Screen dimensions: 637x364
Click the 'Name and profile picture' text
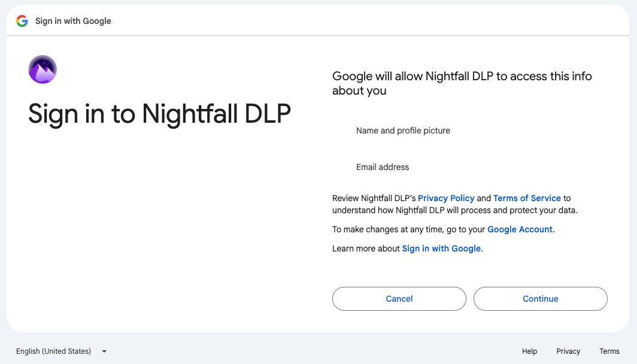coord(403,131)
